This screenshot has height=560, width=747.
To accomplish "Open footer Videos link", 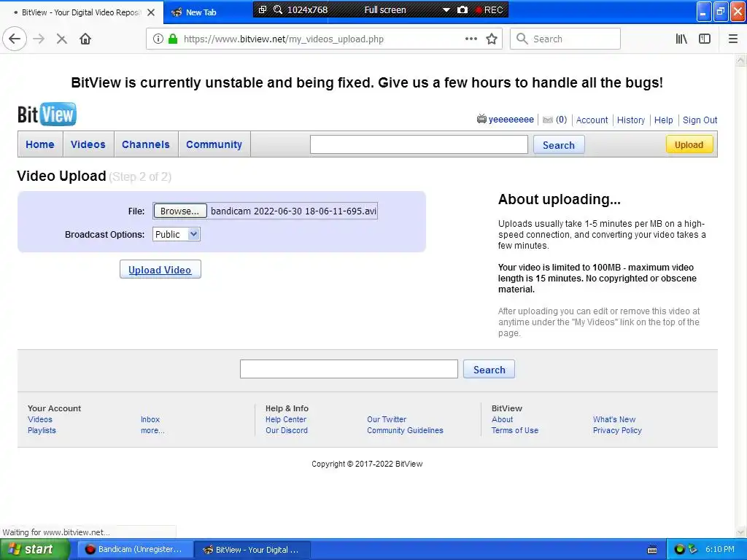I will (40, 419).
